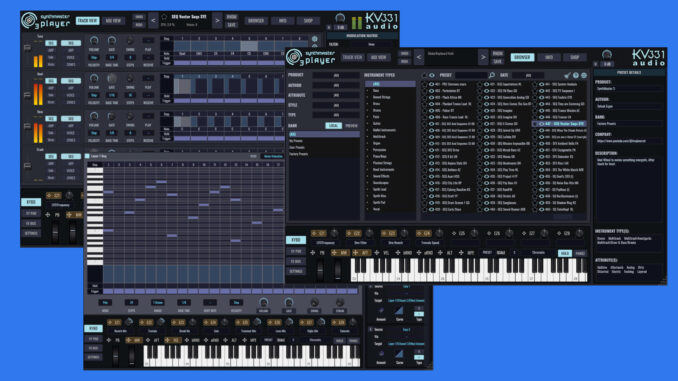The width and height of the screenshot is (678, 381).
Task: Click SAVE button in track view window
Action: (x=232, y=25)
